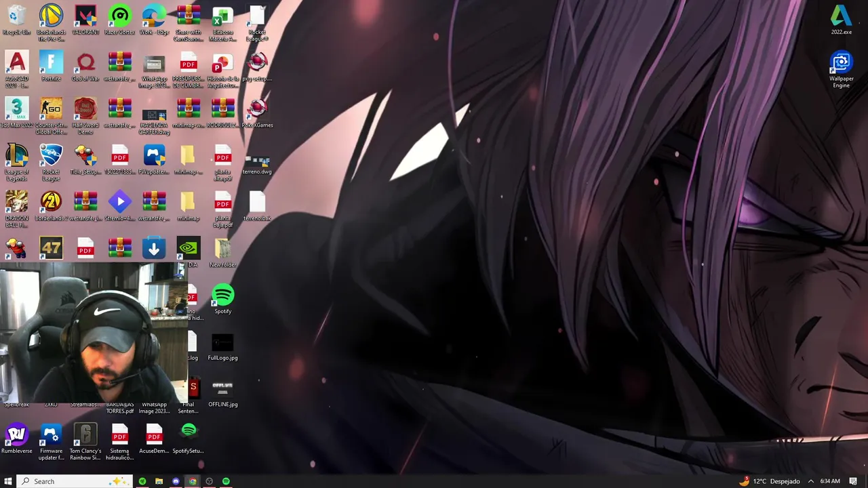This screenshot has height=488, width=868.
Task: Open the AcuseDem PDF file
Action: click(x=154, y=439)
